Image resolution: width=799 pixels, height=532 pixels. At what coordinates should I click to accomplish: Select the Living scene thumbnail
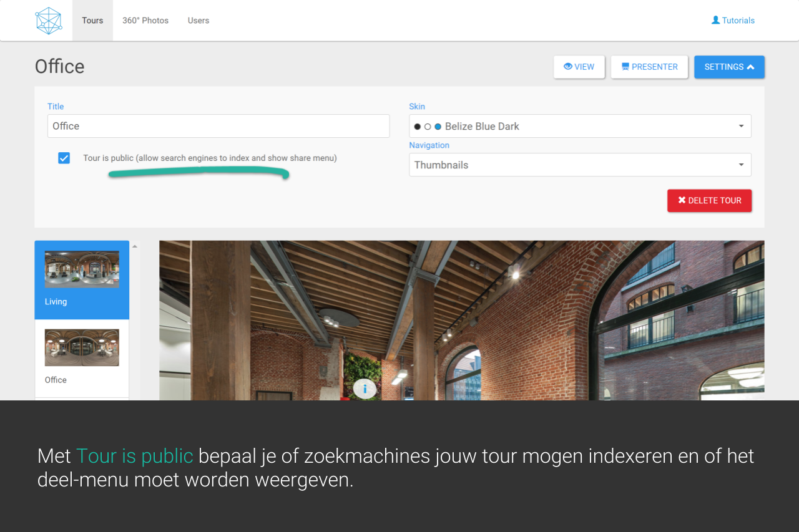coord(82,269)
